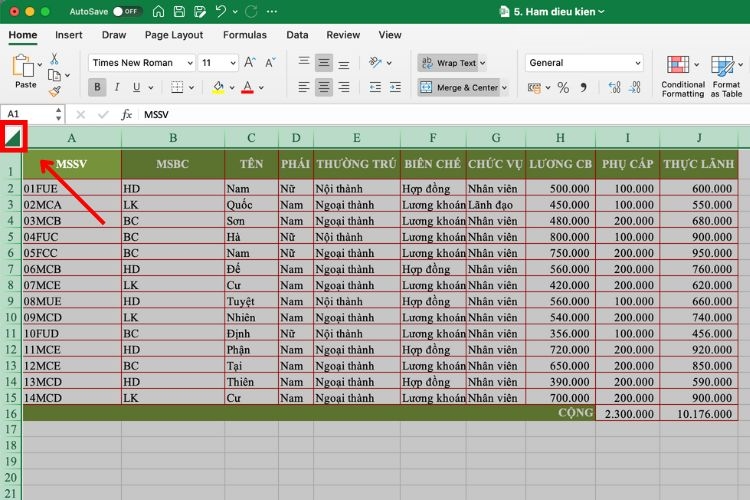This screenshot has height=500, width=750.
Task: Switch to the Home tab
Action: (x=22, y=35)
